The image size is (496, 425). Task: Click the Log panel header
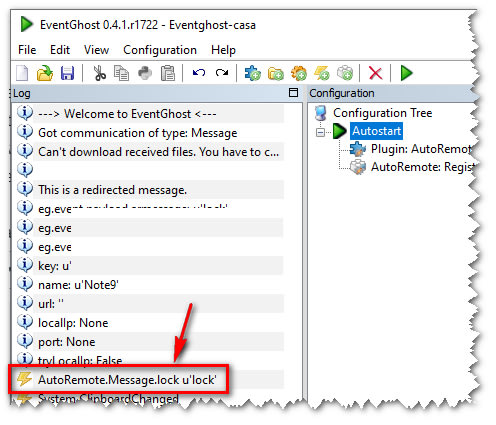point(157,93)
